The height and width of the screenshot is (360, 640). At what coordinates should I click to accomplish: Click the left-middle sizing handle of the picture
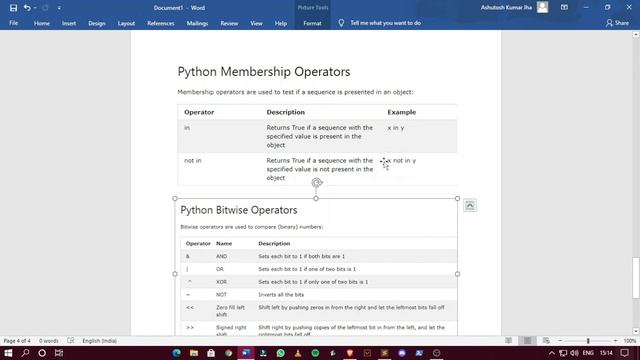pos(175,274)
